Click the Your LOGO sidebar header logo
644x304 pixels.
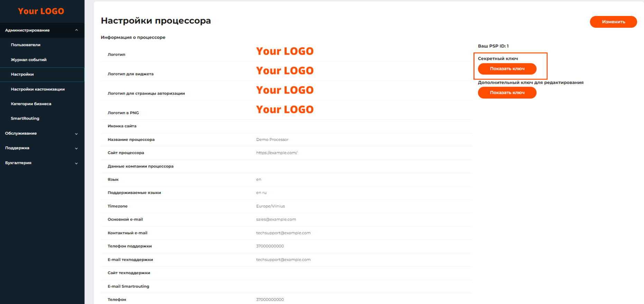tap(41, 11)
